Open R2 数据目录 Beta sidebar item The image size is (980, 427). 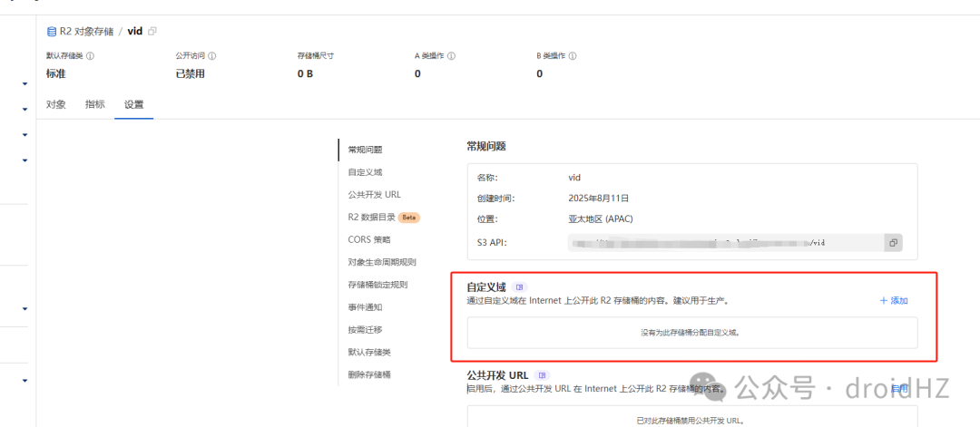[x=384, y=218]
